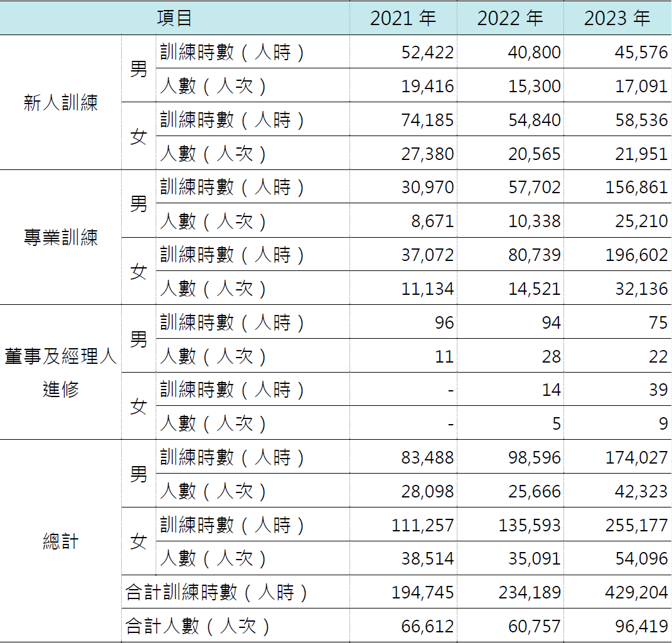Select the value 8,671
The height and width of the screenshot is (643, 672).
point(432,221)
